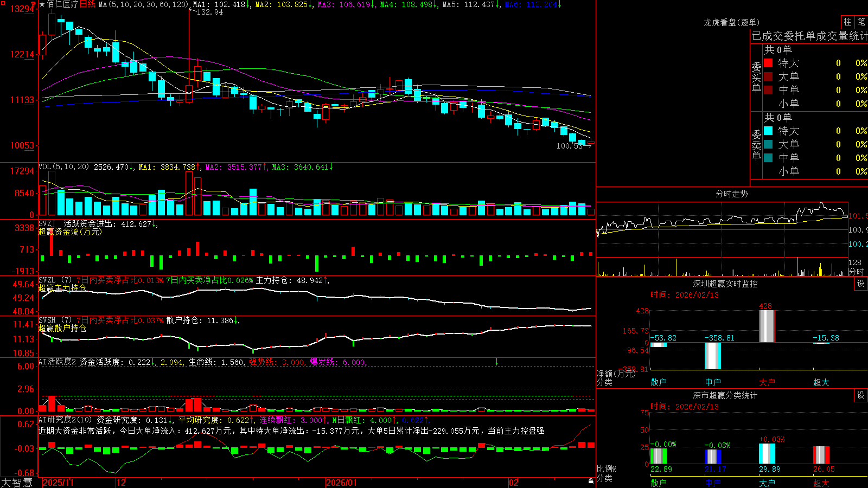
Task: Click the 深圳超赢实时监控 panel title
Action: pyautogui.click(x=725, y=284)
